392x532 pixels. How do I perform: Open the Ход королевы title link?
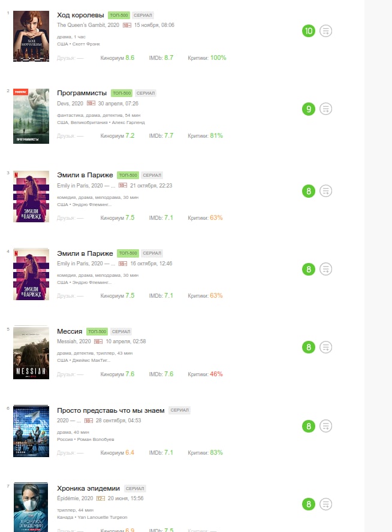pos(80,15)
